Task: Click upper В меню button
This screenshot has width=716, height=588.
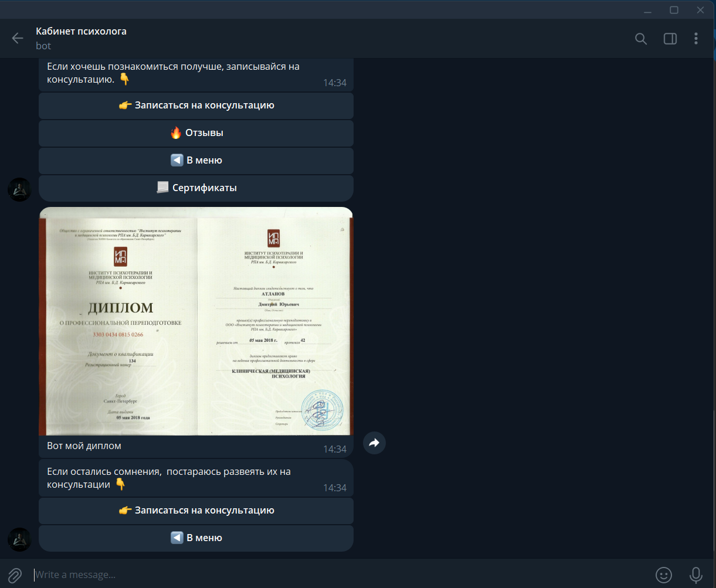Action: pos(196,161)
